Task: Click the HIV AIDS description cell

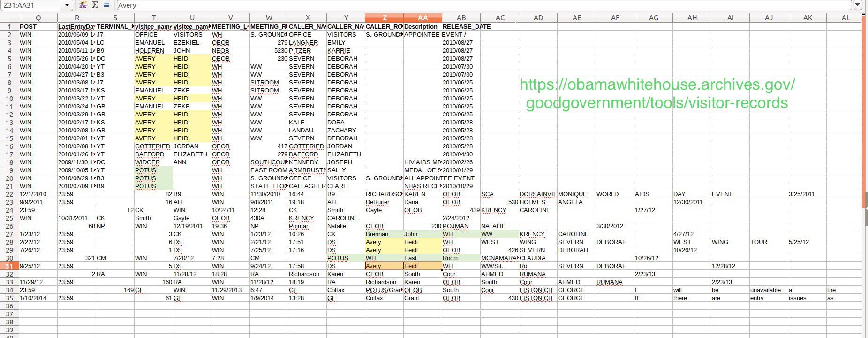Action: 423,162
